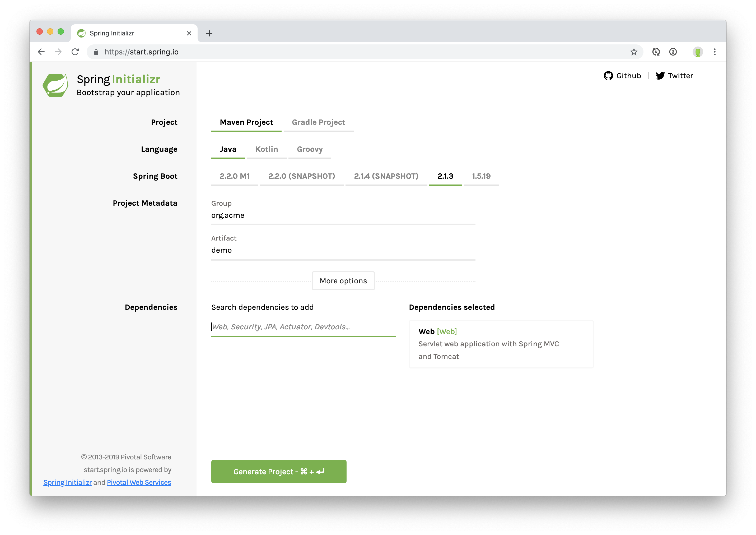
Task: Click the 'Dependencies selected' heading
Action: click(x=452, y=307)
